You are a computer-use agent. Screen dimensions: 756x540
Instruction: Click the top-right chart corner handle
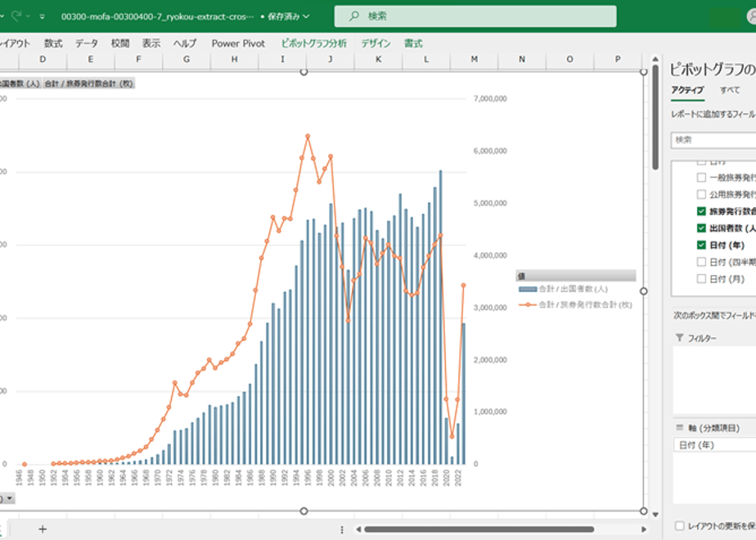pyautogui.click(x=644, y=72)
